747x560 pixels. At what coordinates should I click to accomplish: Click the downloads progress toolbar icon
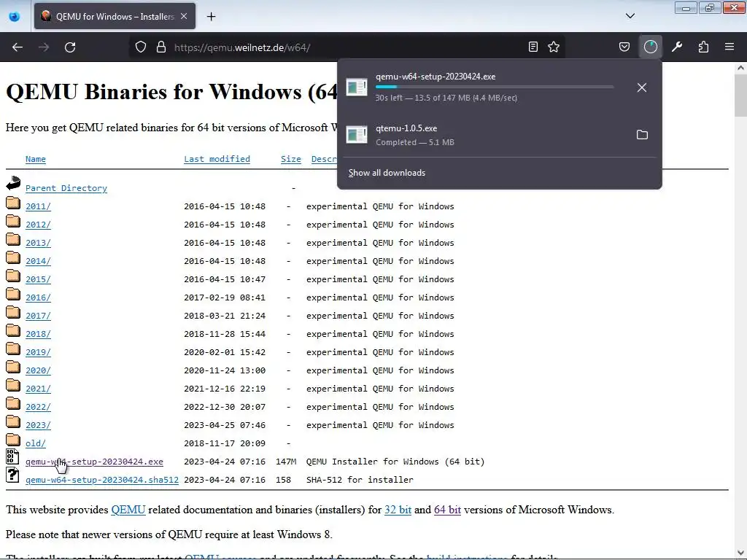(x=650, y=47)
